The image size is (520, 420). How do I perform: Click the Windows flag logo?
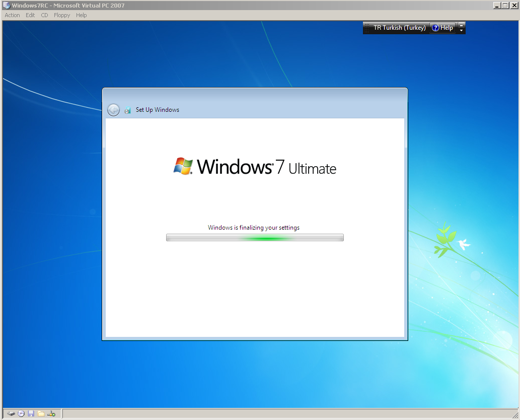(183, 166)
